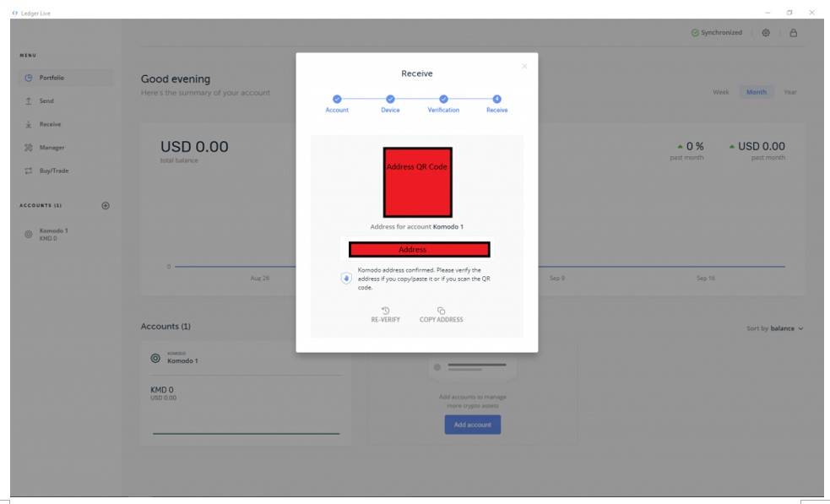
Task: Click the Account step circle
Action: tap(337, 99)
